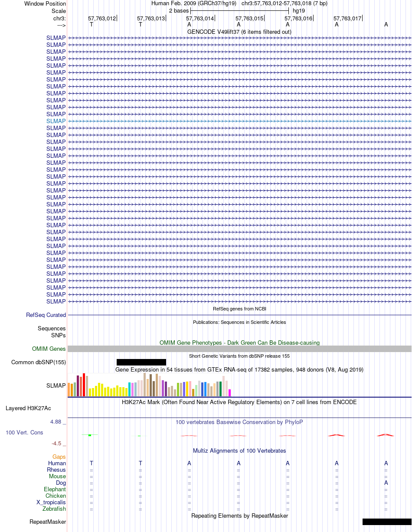Open the RefSeq Curated track label
The height and width of the screenshot is (532, 412).
[46, 315]
